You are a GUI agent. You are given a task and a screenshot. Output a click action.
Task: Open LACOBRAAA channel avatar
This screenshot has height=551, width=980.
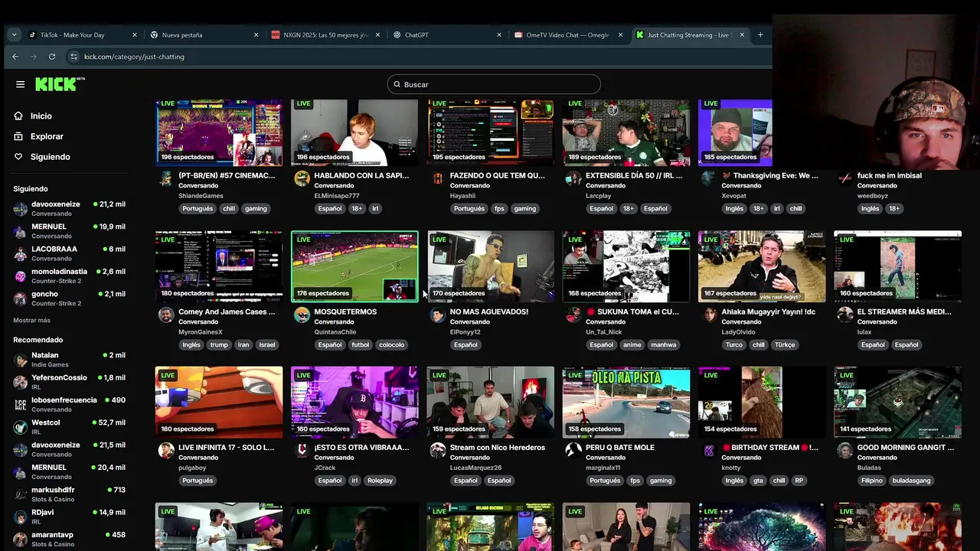(x=21, y=253)
